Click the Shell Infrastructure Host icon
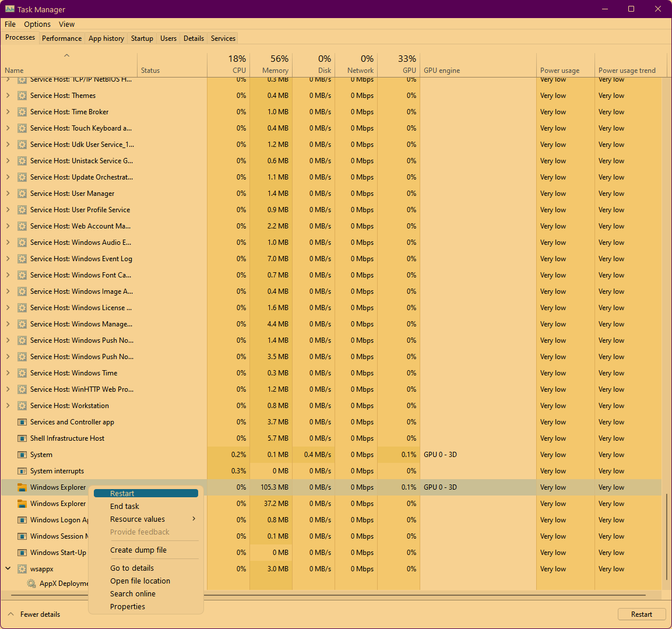Screen dimensions: 672x629 pyautogui.click(x=22, y=438)
